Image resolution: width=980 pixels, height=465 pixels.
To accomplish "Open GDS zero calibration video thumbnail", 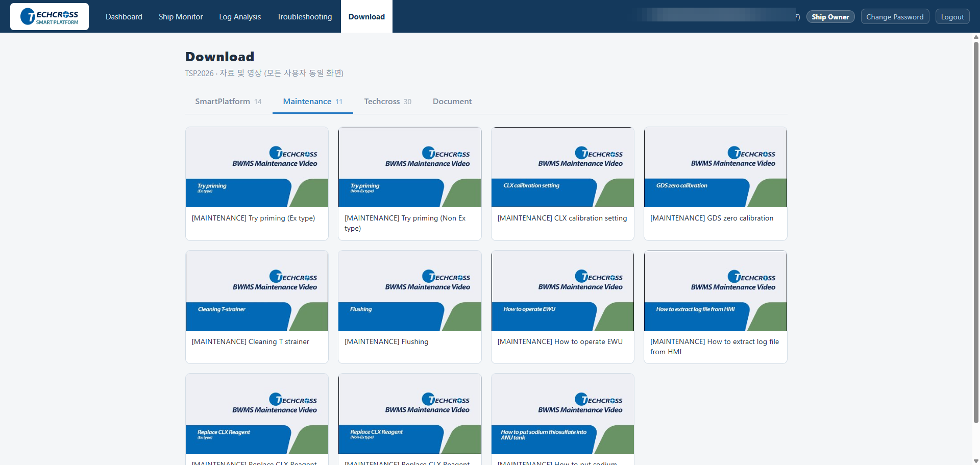I will (x=716, y=167).
